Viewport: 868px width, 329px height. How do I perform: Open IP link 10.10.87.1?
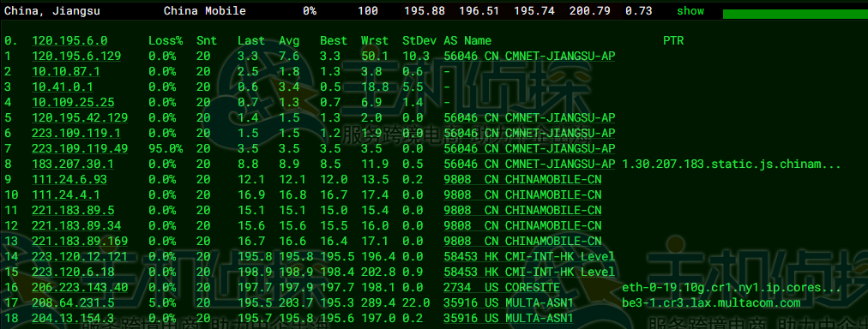pos(66,71)
